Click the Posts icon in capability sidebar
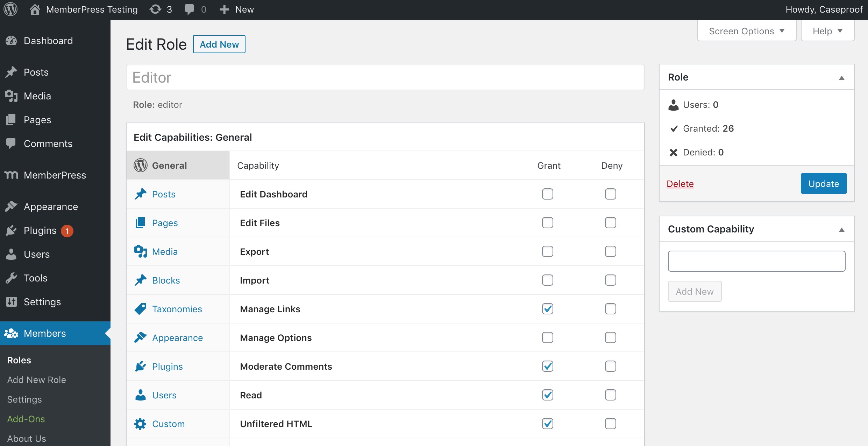Image resolution: width=868 pixels, height=446 pixels. click(x=140, y=194)
